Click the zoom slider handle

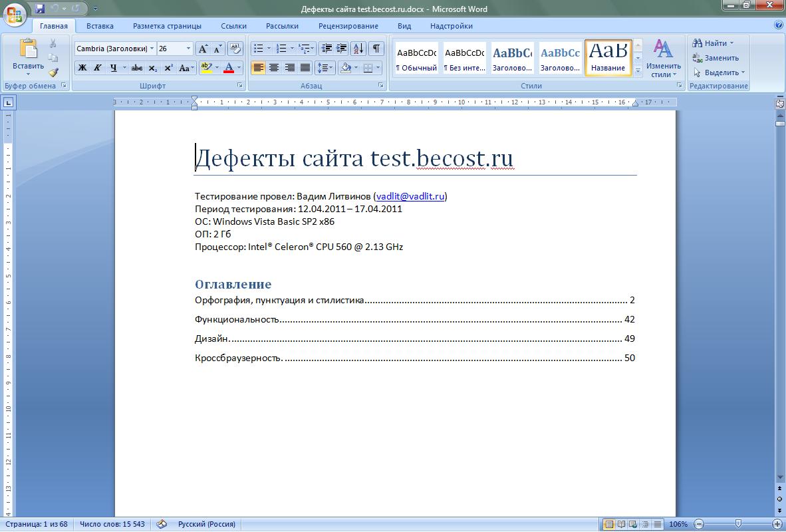coord(738,524)
